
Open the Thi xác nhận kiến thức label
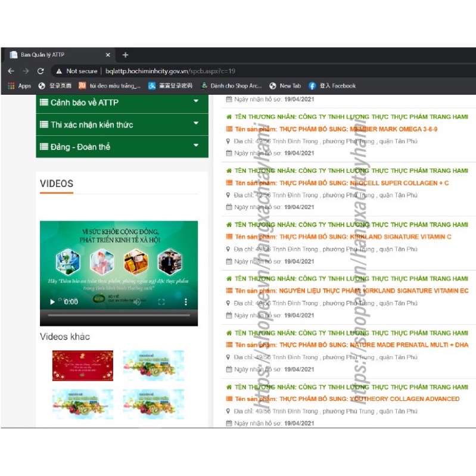[92, 125]
